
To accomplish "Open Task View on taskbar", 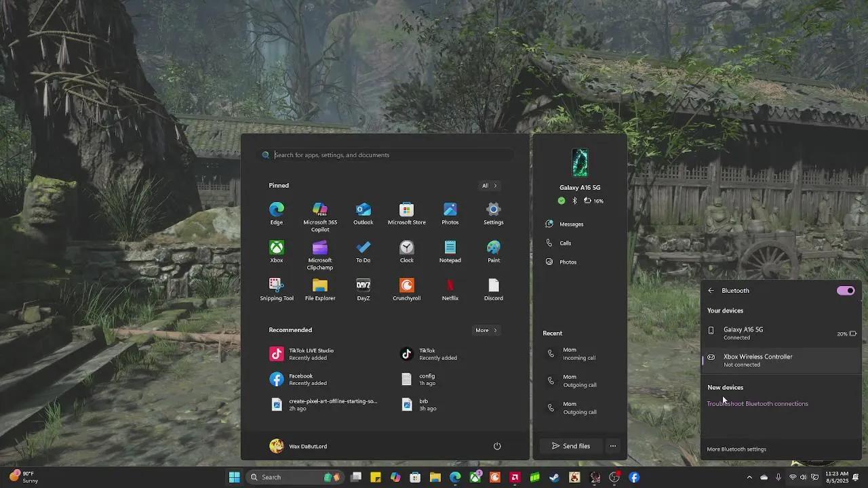I will point(356,477).
